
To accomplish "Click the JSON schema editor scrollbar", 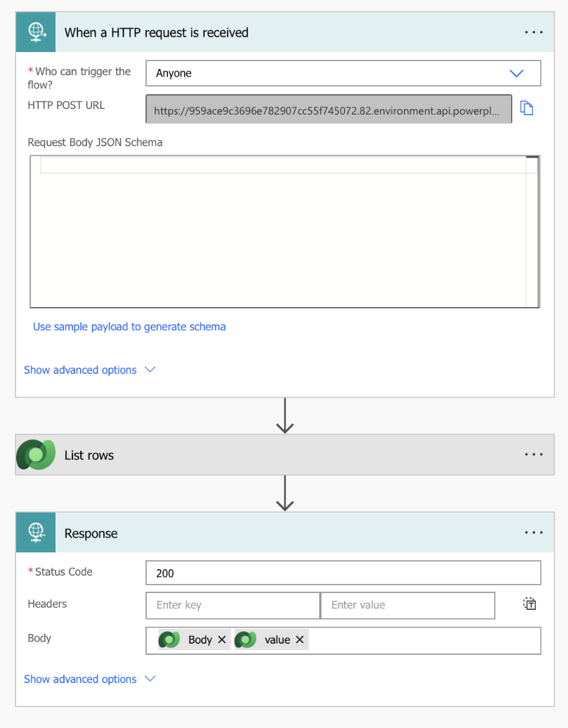I will click(532, 232).
